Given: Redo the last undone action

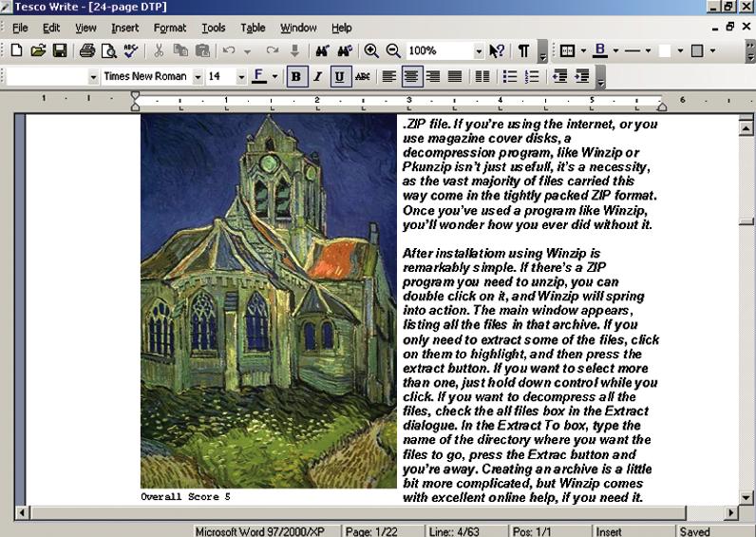Looking at the screenshot, I should click(273, 50).
